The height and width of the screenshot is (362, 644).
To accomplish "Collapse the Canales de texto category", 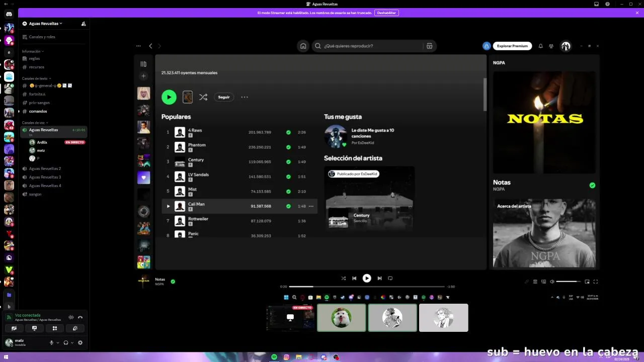I will [x=36, y=78].
